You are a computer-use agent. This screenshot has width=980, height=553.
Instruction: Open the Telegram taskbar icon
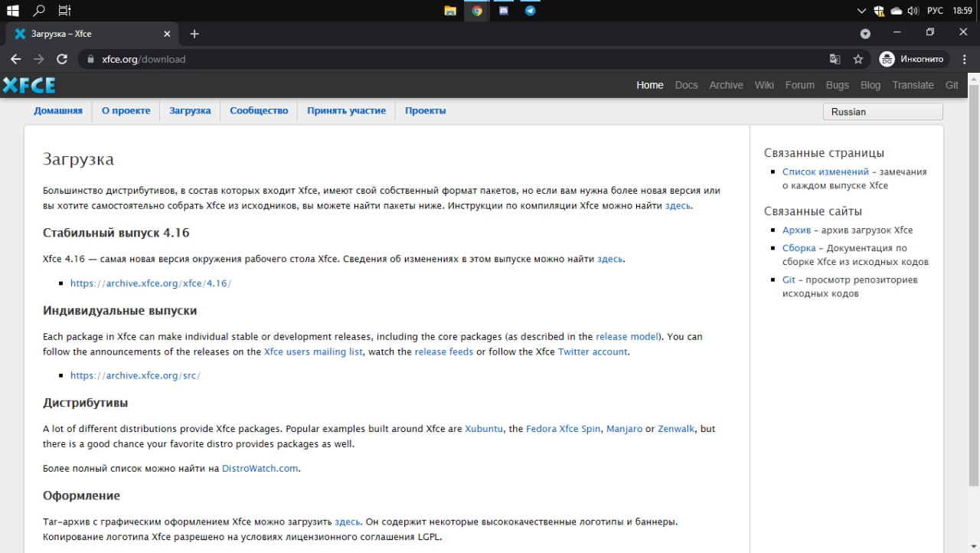tap(530, 11)
